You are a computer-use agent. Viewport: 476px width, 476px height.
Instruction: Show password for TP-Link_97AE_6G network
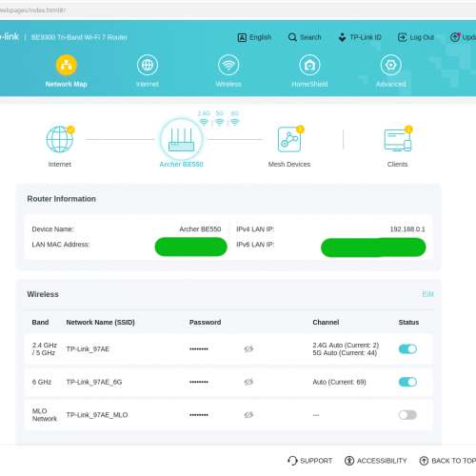pyautogui.click(x=248, y=382)
